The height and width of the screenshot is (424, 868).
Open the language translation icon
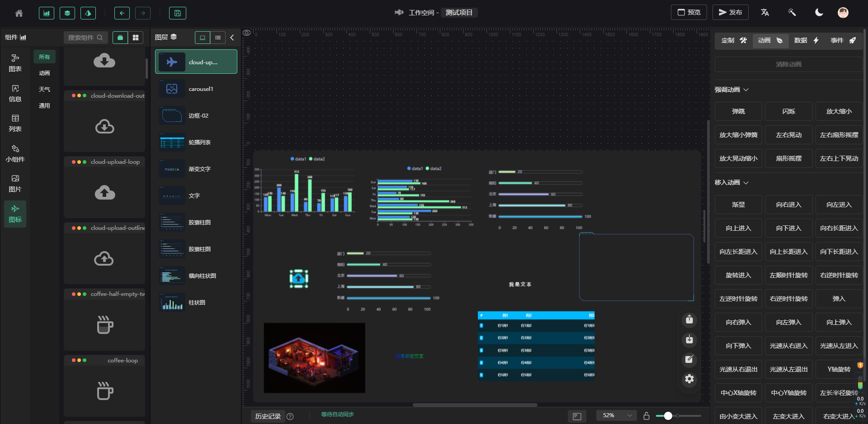tap(765, 12)
